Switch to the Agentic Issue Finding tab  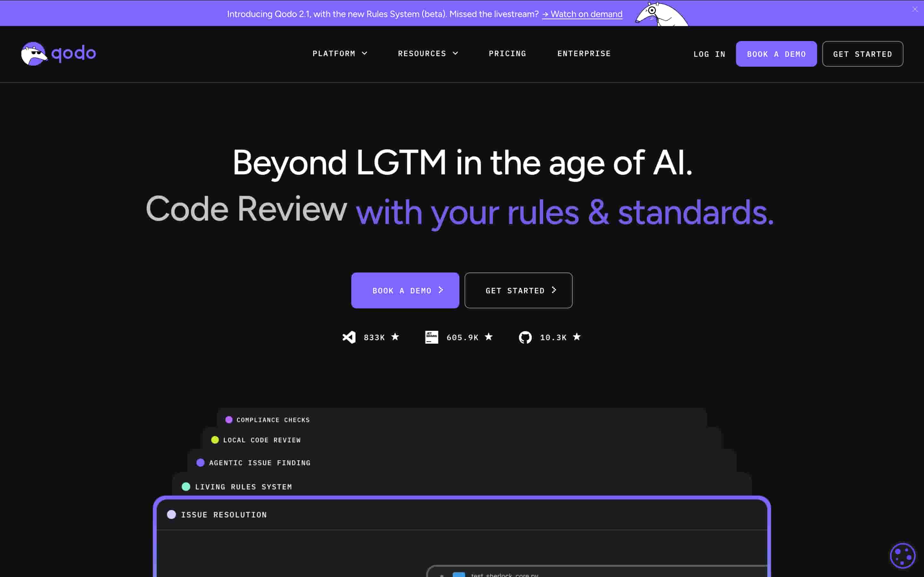(x=259, y=463)
